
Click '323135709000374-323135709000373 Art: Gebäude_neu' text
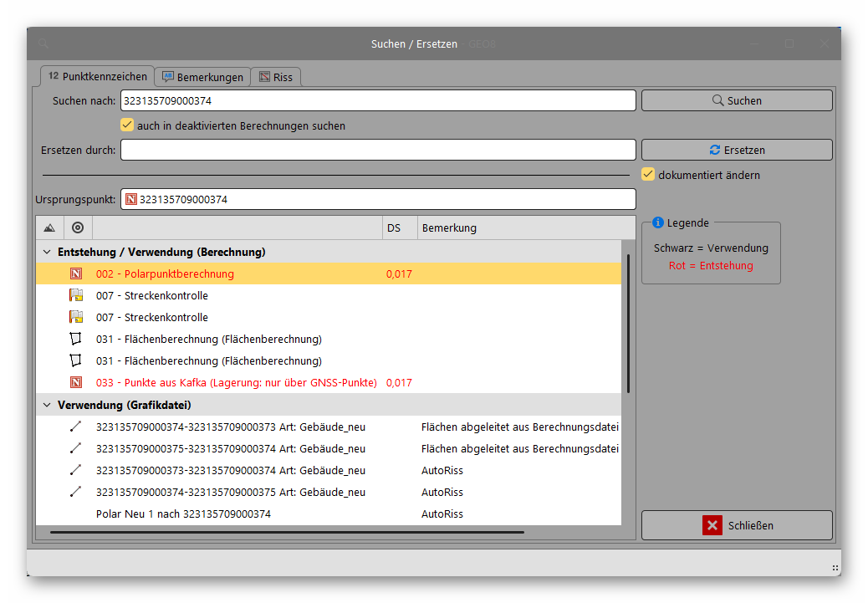tap(231, 427)
